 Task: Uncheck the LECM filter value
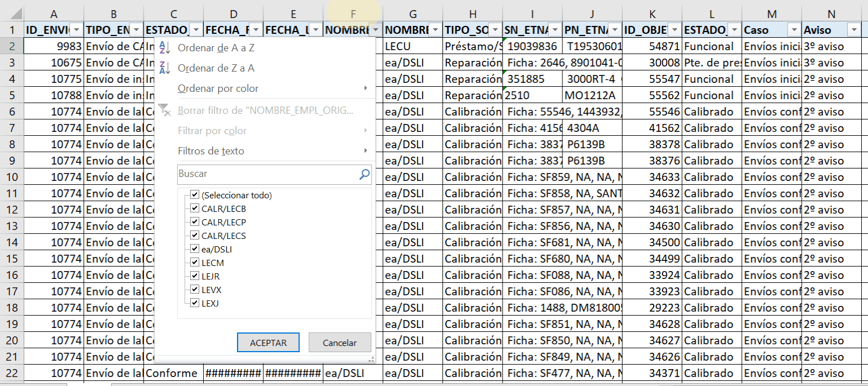tap(195, 262)
